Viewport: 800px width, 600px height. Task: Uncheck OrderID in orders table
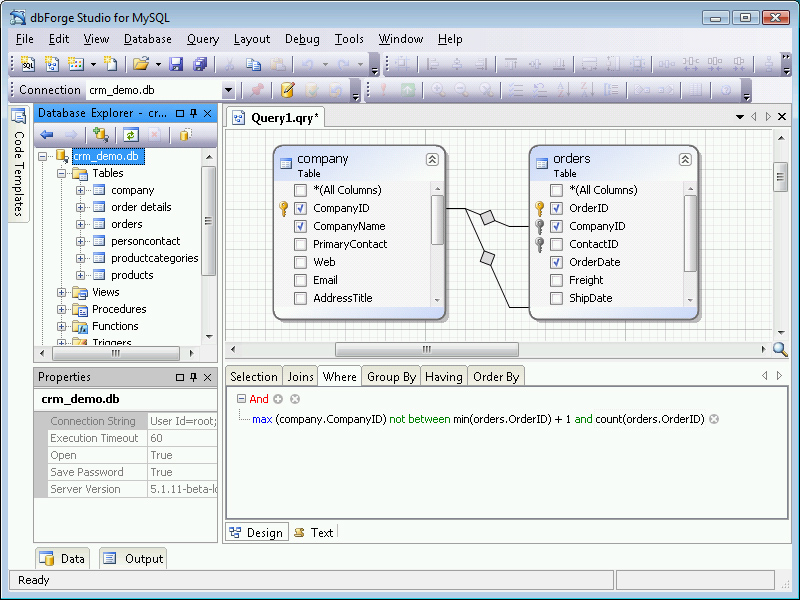[x=557, y=208]
